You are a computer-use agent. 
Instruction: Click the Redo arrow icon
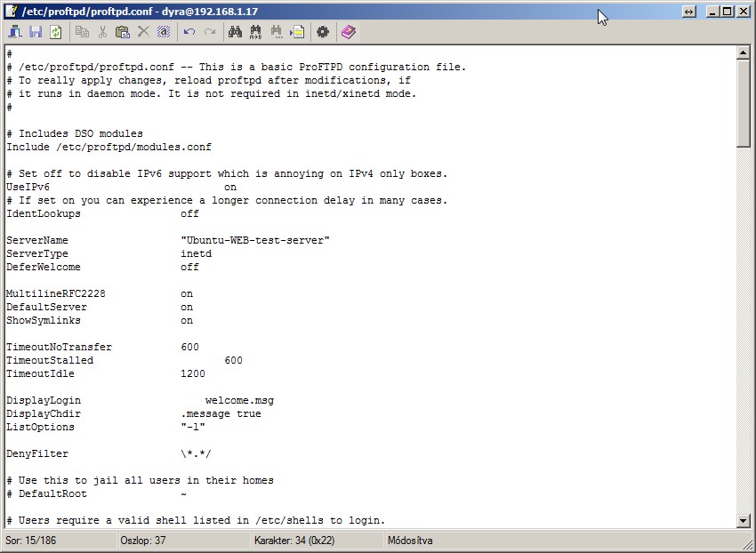(x=210, y=32)
